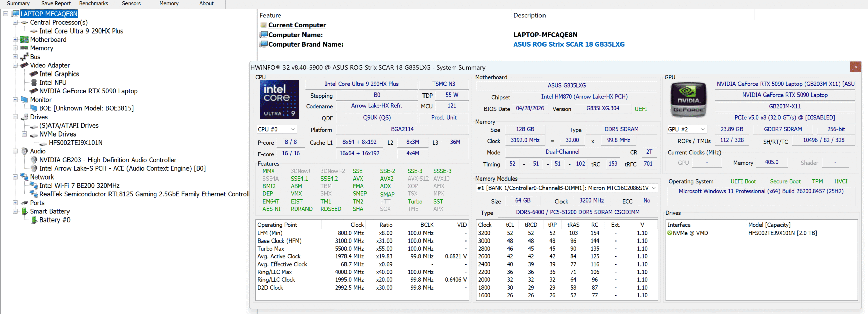This screenshot has width=868, height=314.
Task: Click the Intel HM870 chipset field
Action: (584, 97)
